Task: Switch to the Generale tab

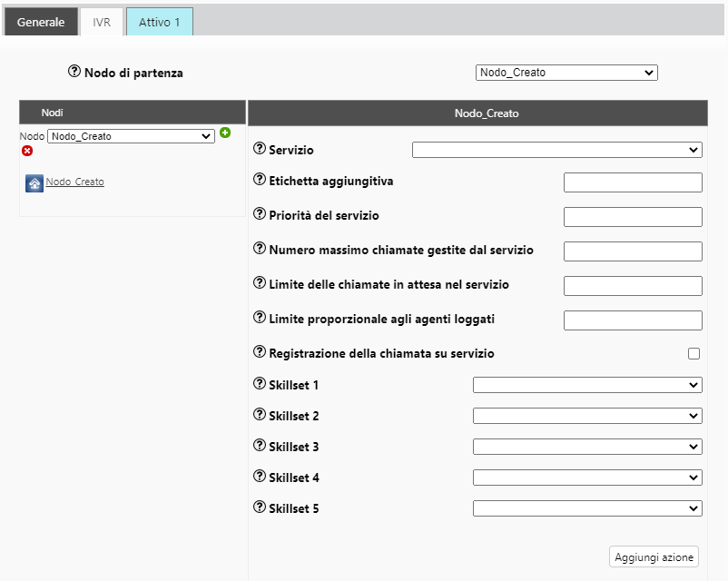Action: pos(41,22)
